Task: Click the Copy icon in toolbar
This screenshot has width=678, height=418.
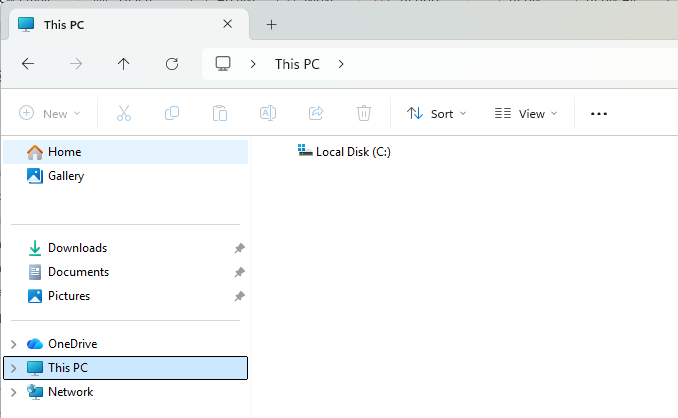Action: tap(172, 113)
